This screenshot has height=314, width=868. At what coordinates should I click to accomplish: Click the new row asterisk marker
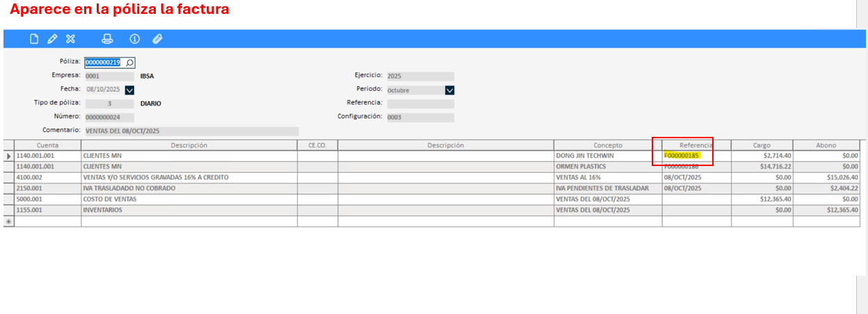8,222
